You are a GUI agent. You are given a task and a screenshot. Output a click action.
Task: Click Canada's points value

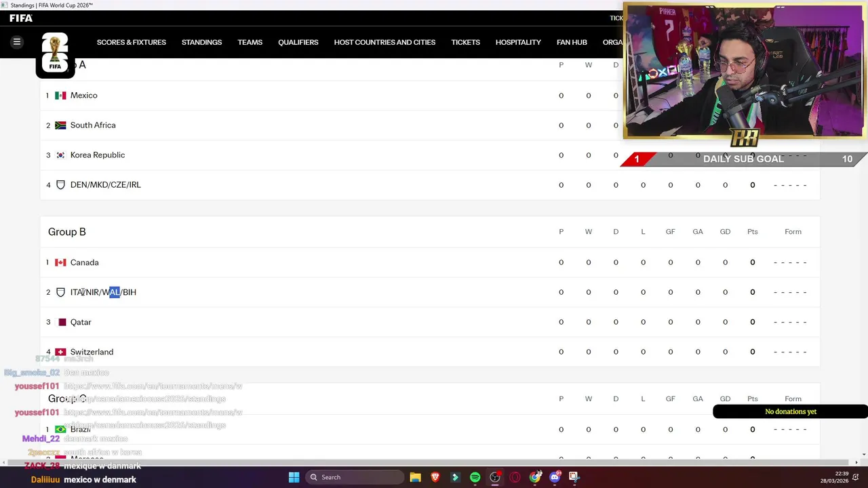pyautogui.click(x=752, y=262)
